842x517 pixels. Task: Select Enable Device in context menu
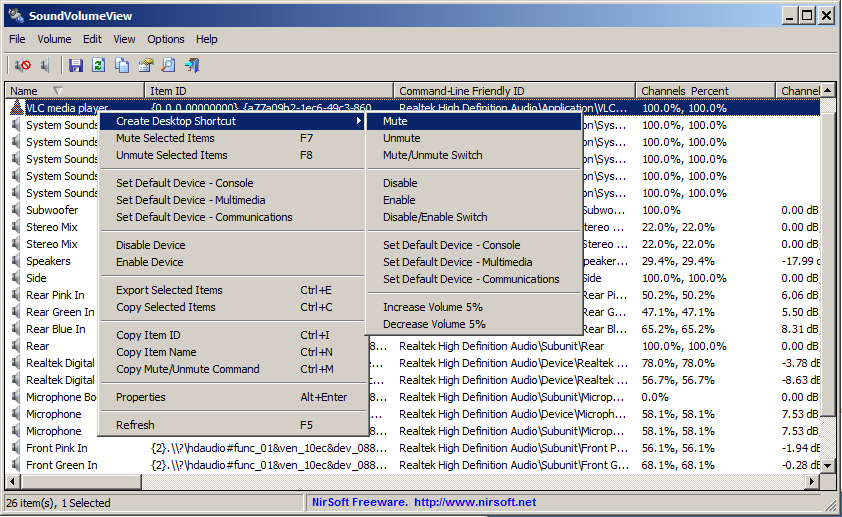(232, 263)
